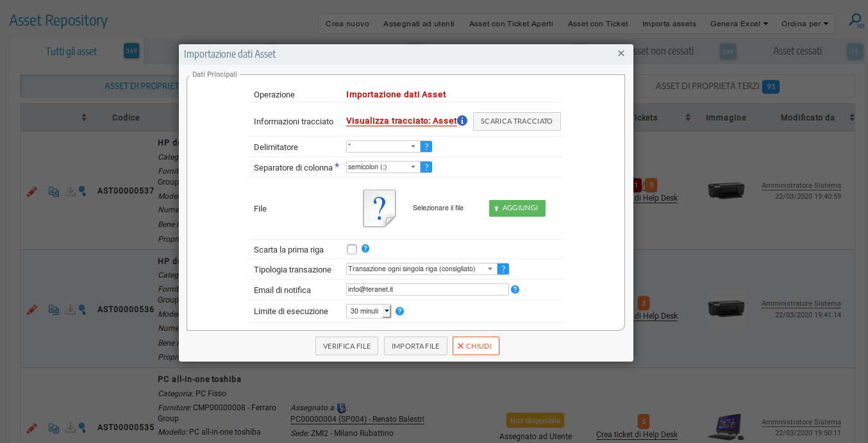This screenshot has height=443, width=868.
Task: Open the Ordina per dropdown menu
Action: point(805,24)
